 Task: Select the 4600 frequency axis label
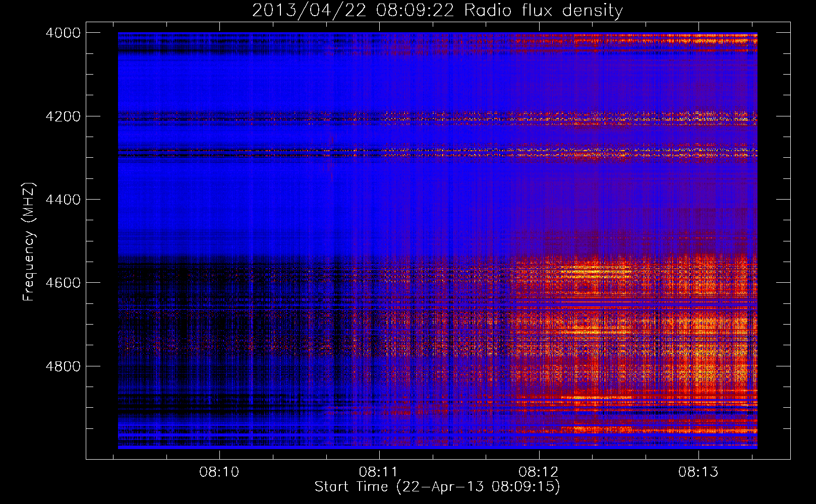(x=63, y=283)
